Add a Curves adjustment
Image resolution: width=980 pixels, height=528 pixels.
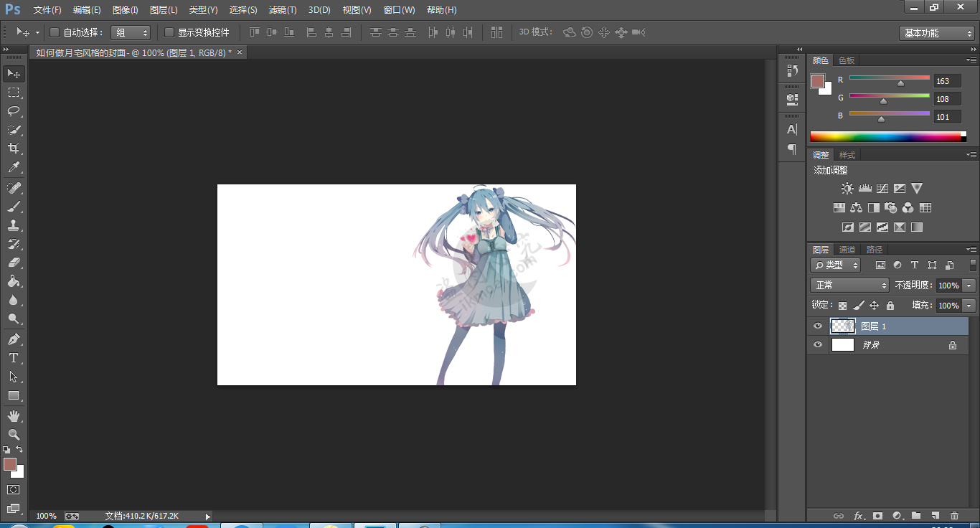(x=882, y=189)
